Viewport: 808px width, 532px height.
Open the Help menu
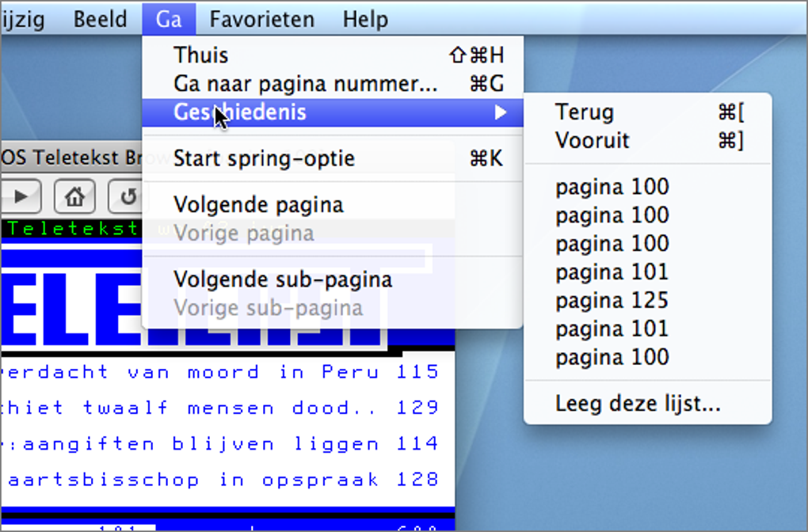(365, 19)
